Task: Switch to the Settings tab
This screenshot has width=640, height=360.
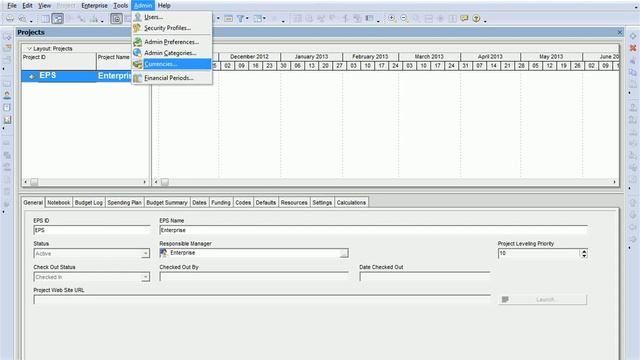Action: (322, 202)
